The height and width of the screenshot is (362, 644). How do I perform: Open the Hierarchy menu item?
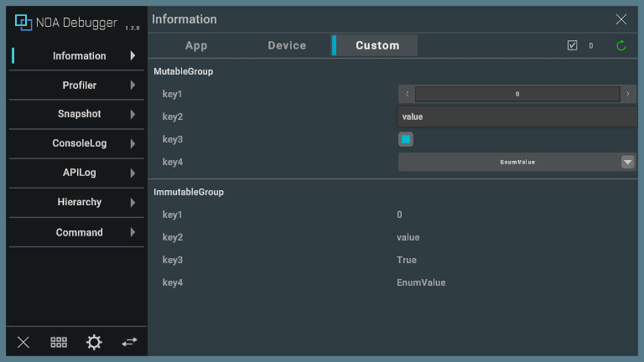click(x=80, y=202)
